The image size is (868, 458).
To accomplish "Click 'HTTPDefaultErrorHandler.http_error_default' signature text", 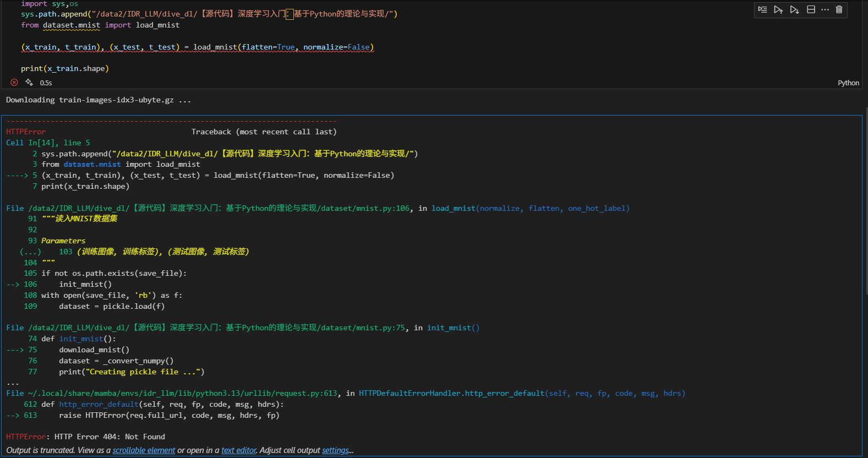I will click(x=452, y=393).
